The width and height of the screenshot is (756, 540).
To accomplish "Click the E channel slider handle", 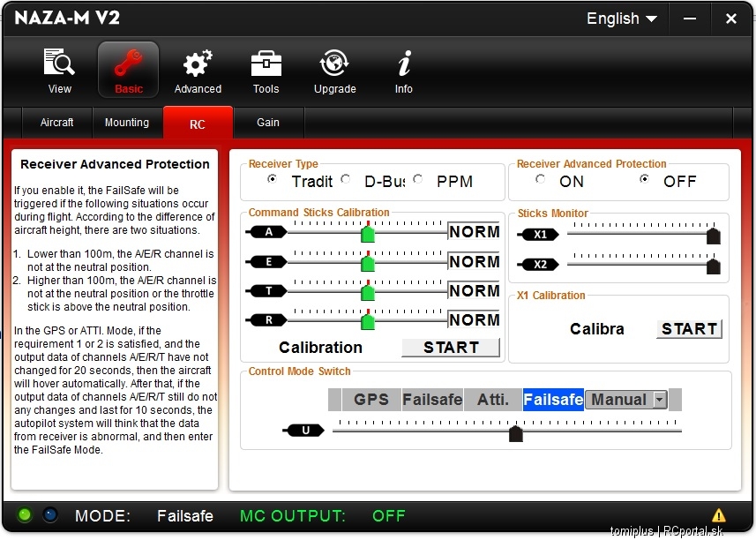I will 368,263.
